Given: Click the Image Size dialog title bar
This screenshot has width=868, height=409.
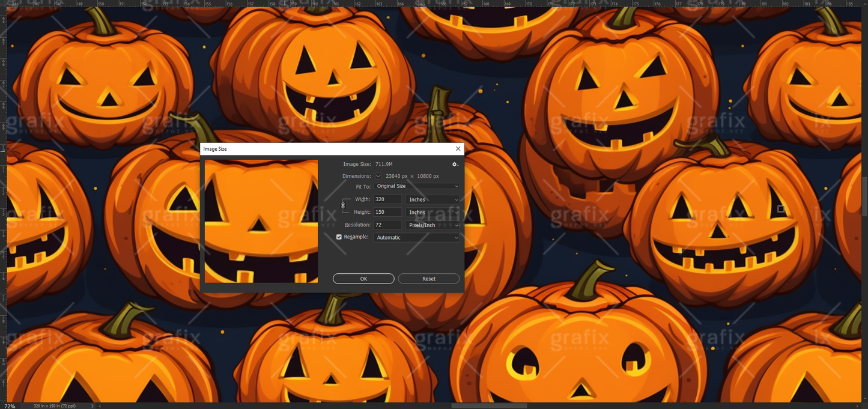Looking at the screenshot, I should pyautogui.click(x=300, y=148).
